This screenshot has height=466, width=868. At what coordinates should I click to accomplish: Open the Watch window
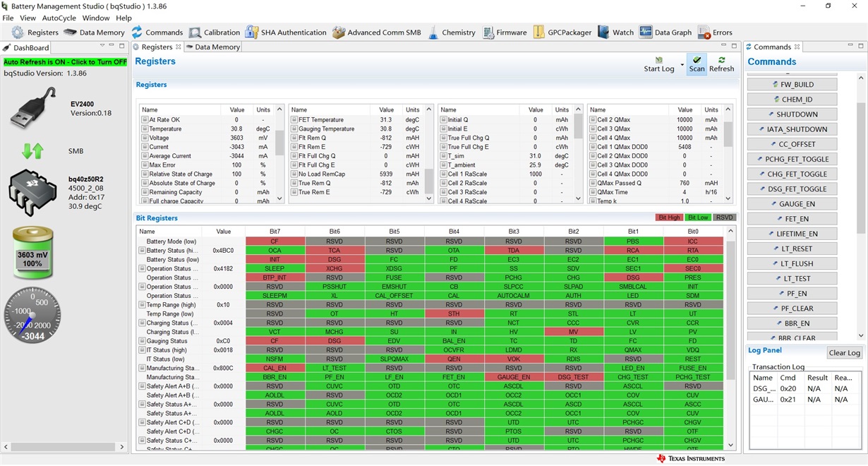(615, 32)
